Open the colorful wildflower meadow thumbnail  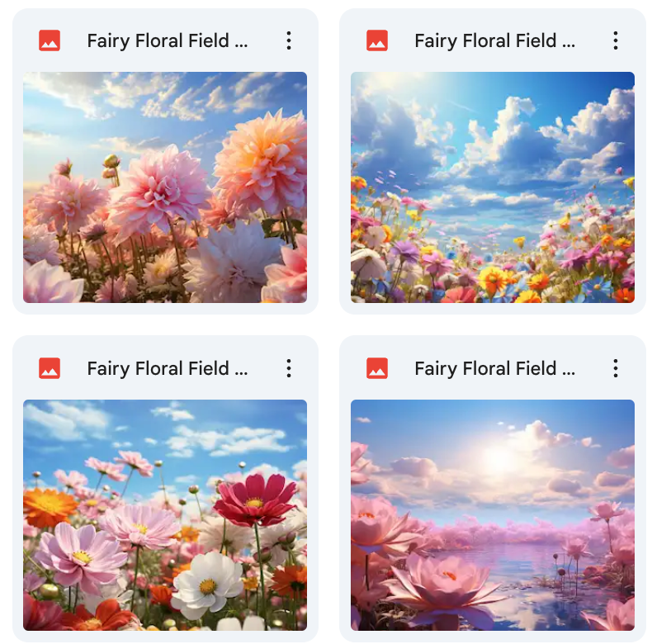pos(493,187)
